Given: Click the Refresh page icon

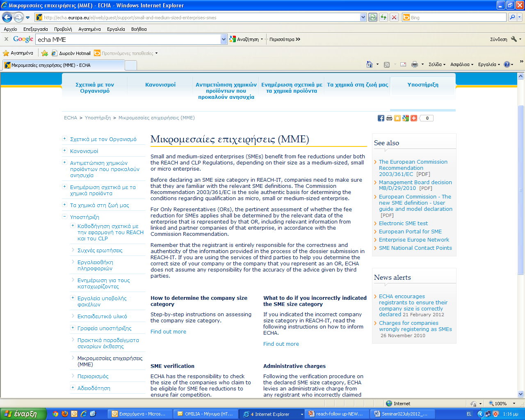Looking at the screenshot, I should 383,17.
